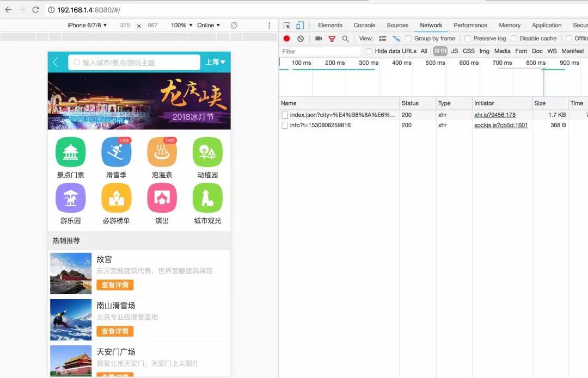Select checkbox for info?t=1530808259816 row

285,126
